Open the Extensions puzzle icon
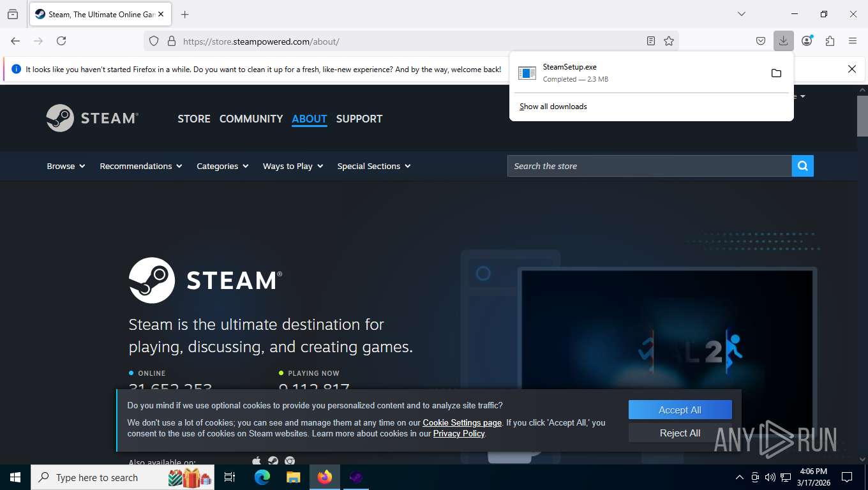868x490 pixels. 830,41
